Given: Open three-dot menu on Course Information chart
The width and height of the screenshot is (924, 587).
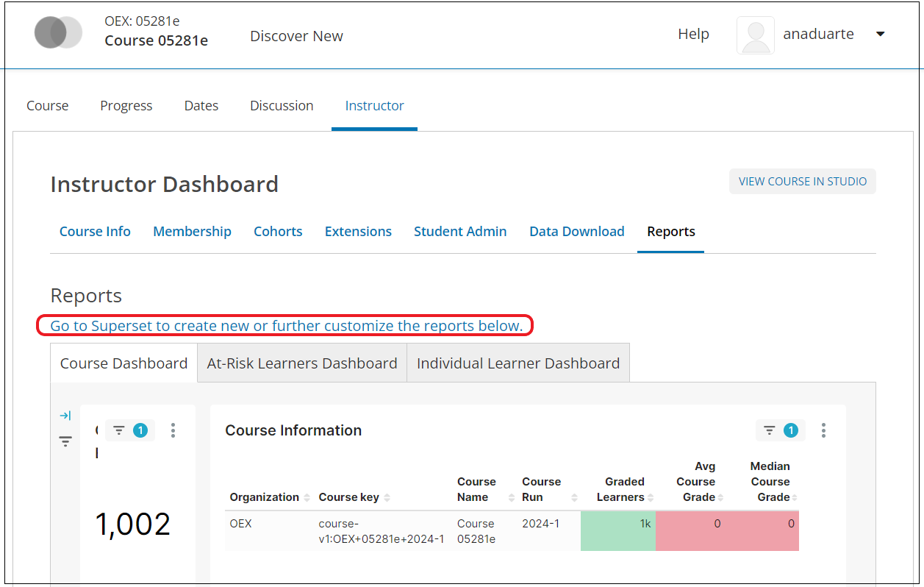Looking at the screenshot, I should 823,430.
